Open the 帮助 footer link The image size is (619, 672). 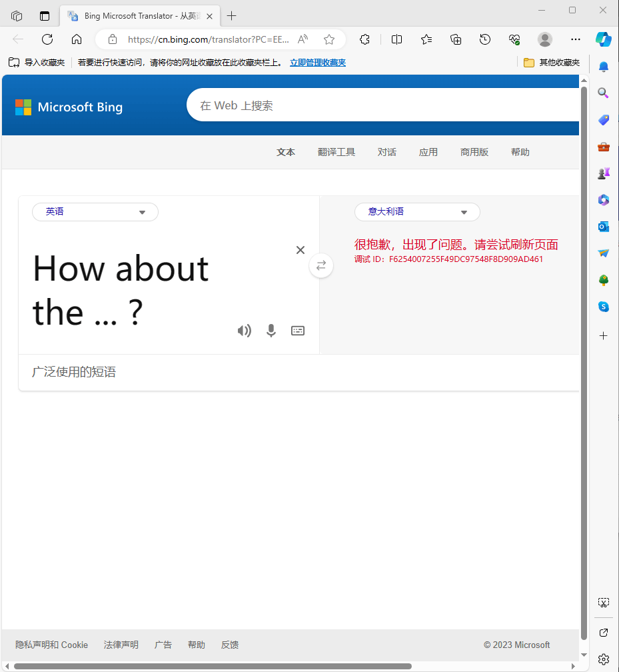click(196, 645)
